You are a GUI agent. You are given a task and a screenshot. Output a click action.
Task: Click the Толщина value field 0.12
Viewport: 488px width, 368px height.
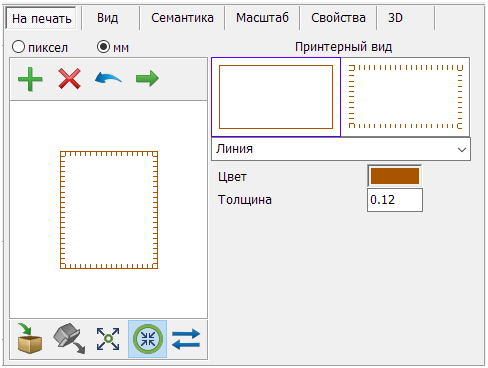pos(395,200)
